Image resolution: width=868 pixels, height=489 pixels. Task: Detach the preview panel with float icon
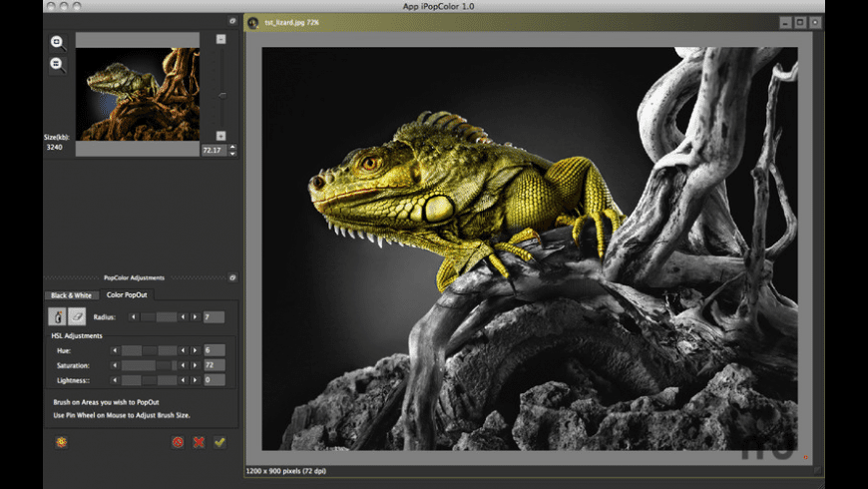pos(232,21)
